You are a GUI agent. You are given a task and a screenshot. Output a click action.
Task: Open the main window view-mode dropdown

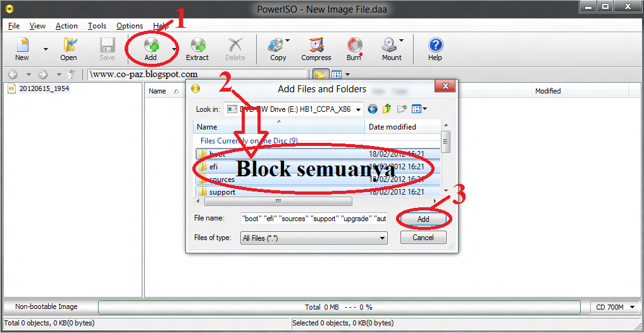[348, 75]
